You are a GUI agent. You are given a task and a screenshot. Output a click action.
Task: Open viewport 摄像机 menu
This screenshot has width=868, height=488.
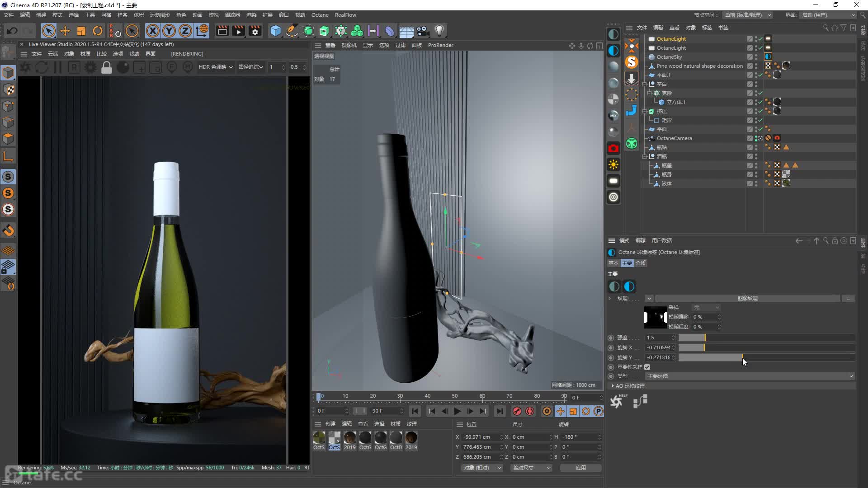tap(349, 45)
